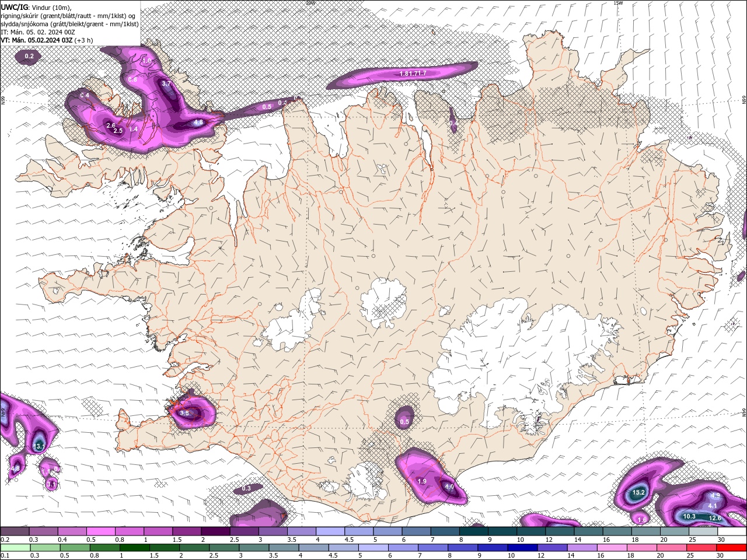Click the '4.0' value on the south coast
747x560 pixels.
[x=449, y=487]
